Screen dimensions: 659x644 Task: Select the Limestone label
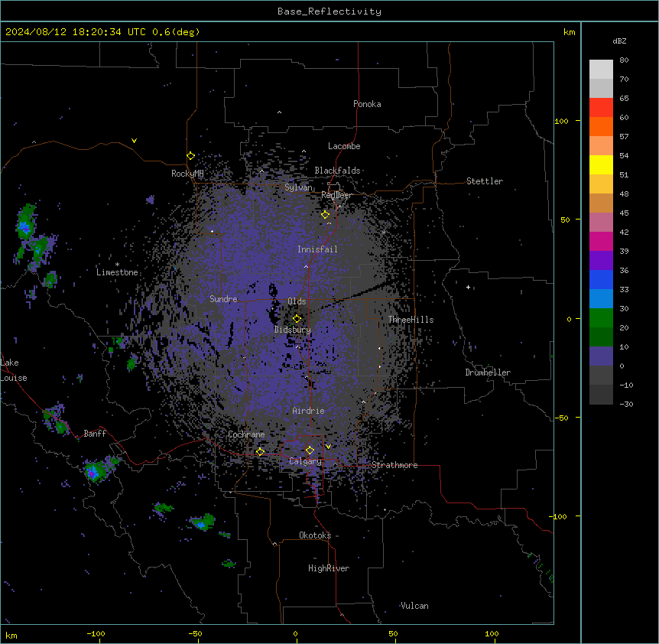tap(117, 272)
